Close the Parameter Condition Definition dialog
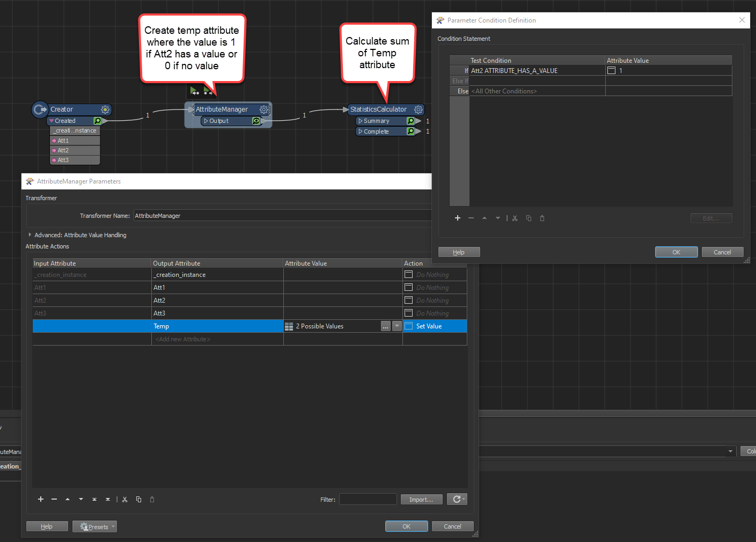This screenshot has width=756, height=542. click(742, 20)
